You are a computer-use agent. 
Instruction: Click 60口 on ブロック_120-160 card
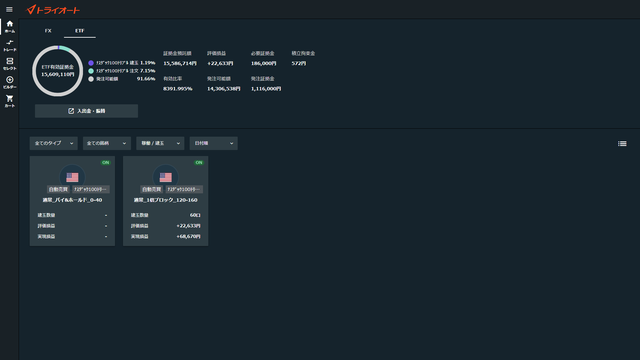195,215
